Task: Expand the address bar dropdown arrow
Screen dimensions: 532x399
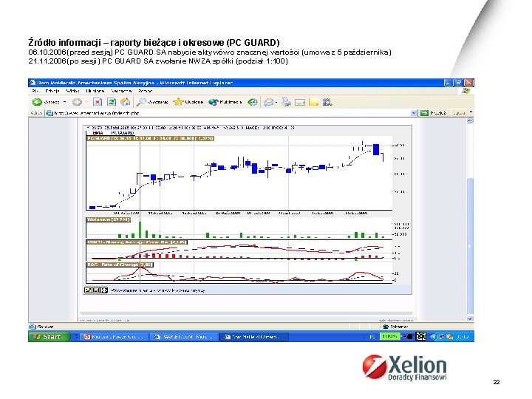Action: click(414, 113)
